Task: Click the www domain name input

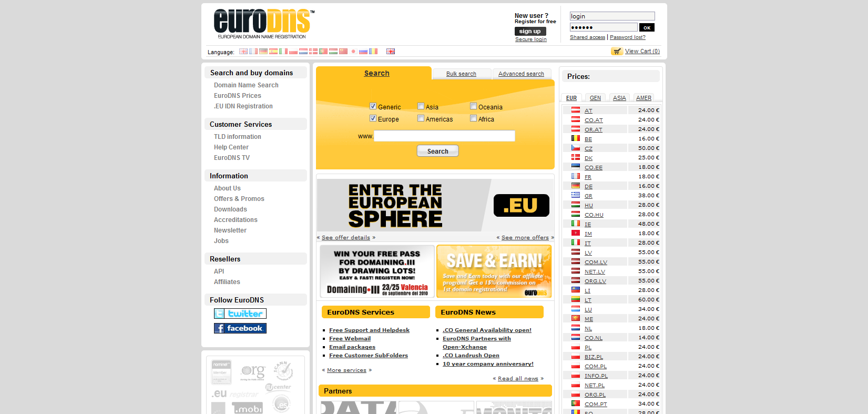Action: click(x=444, y=136)
